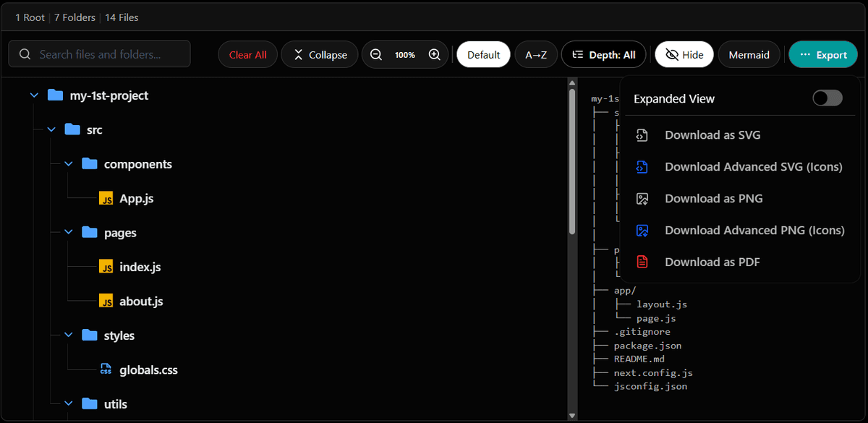Screen dimensions: 868x423
Task: Click page.js in the text preview
Action: [656, 318]
